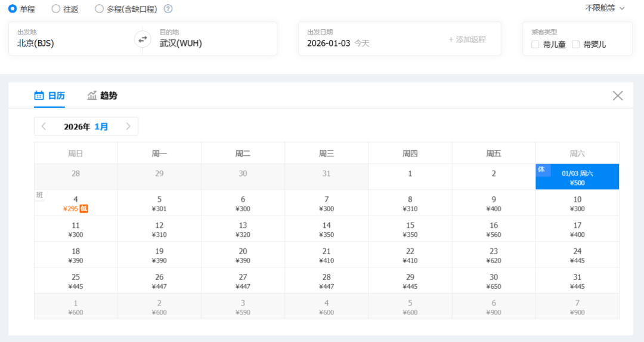
Task: Go to previous month arrow
Action: click(44, 127)
